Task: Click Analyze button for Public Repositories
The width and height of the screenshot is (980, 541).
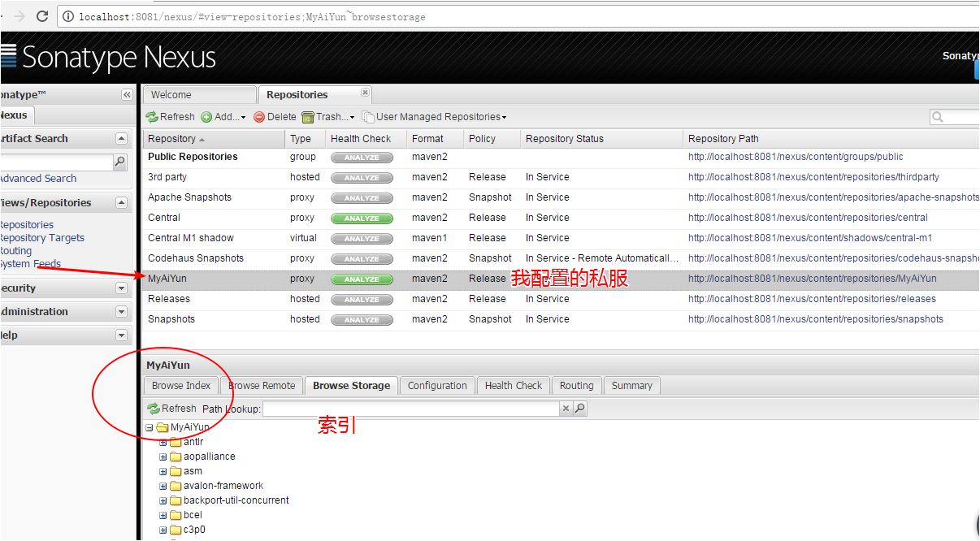Action: coord(362,158)
